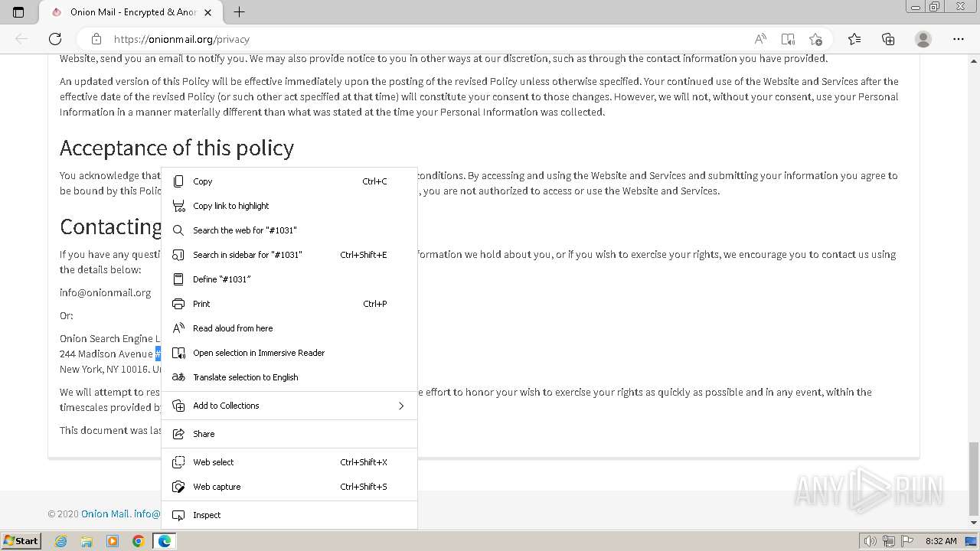Open Read aloud in address bar
The image size is (980, 551).
(x=760, y=39)
